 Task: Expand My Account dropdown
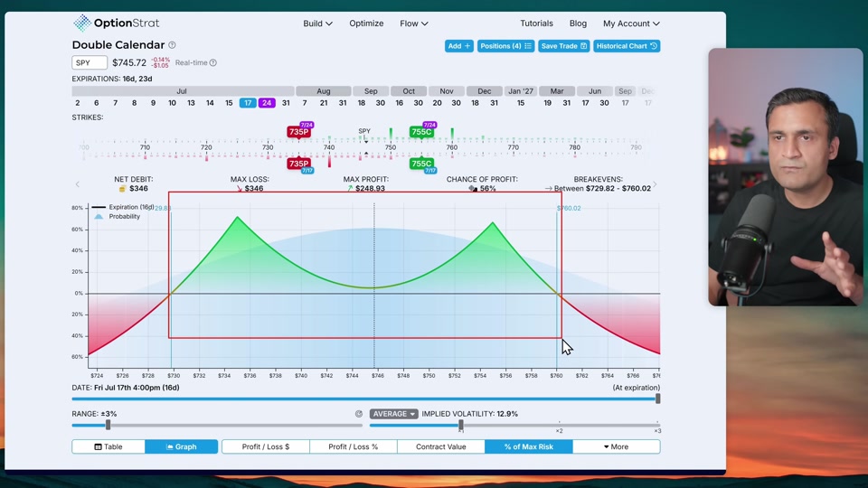[631, 23]
